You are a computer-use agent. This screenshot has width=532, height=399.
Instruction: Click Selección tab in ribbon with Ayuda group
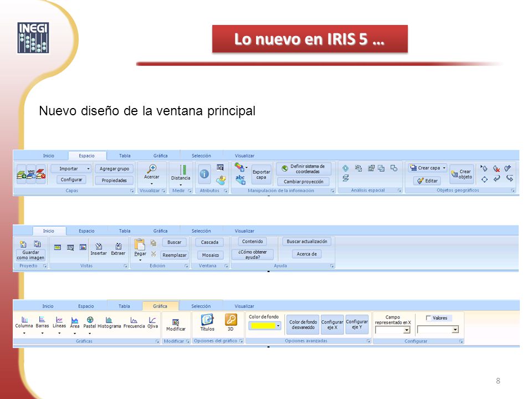(x=201, y=231)
